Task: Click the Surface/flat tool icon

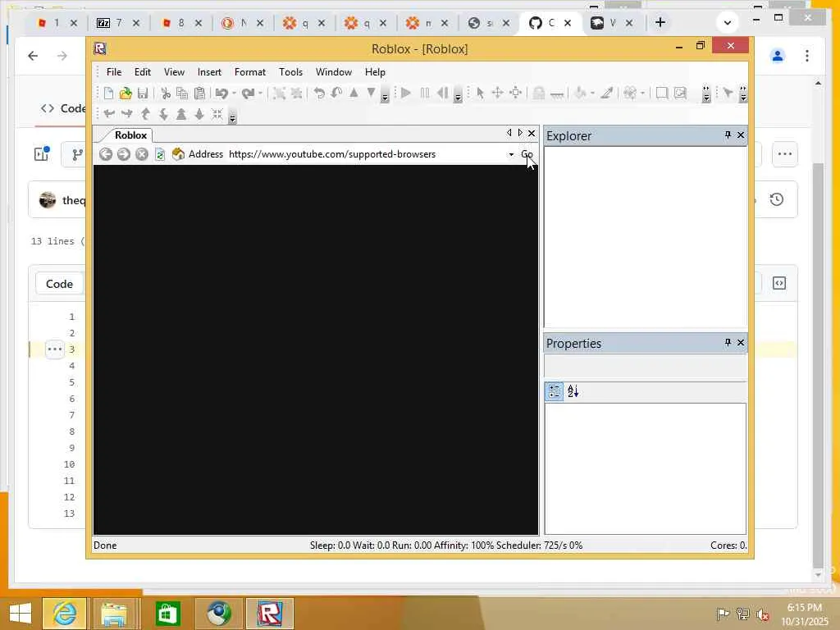Action: [557, 94]
